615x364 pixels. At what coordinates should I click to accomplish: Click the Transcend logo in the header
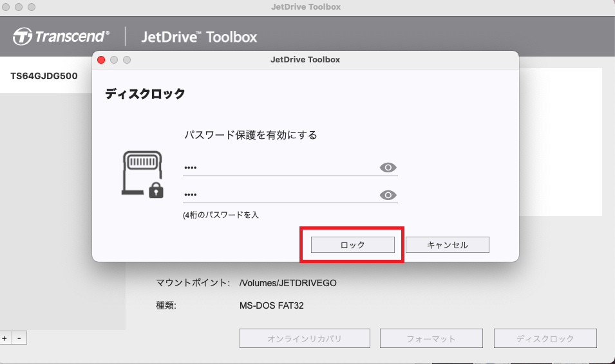tap(61, 37)
